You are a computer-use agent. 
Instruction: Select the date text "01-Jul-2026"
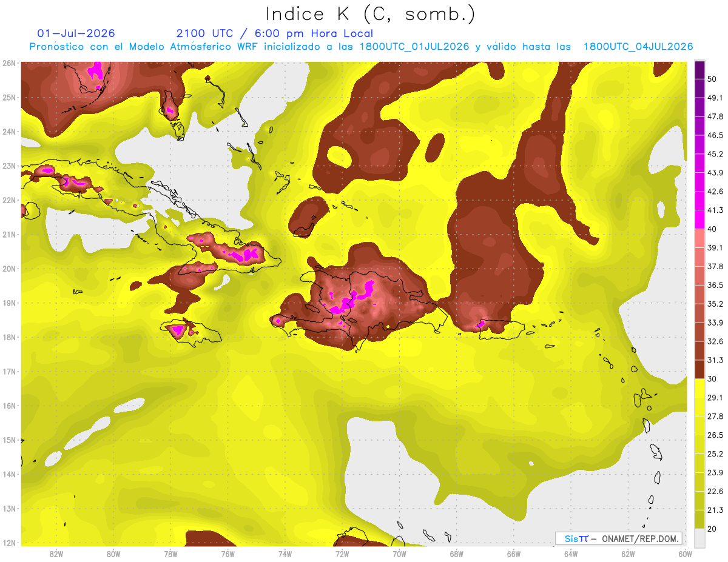click(76, 33)
